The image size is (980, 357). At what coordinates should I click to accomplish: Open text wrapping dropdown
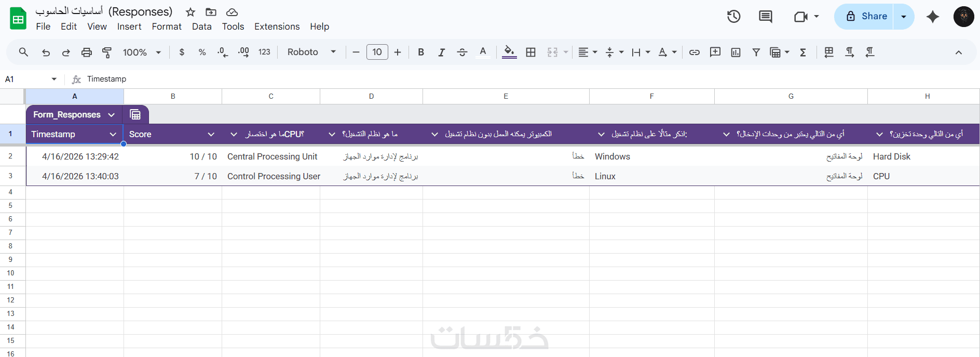pyautogui.click(x=641, y=52)
